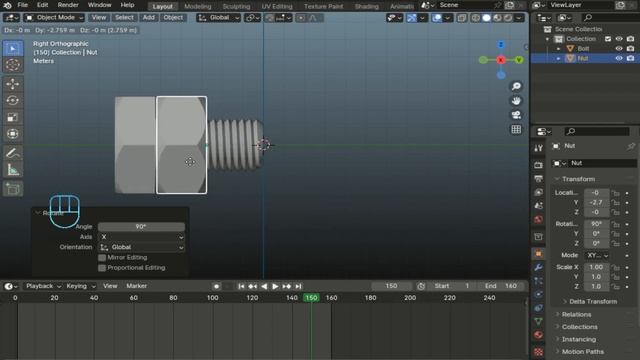Screen dimensions: 640x360
Task: Select the 3D Cursor tool
Action: [x=13, y=65]
